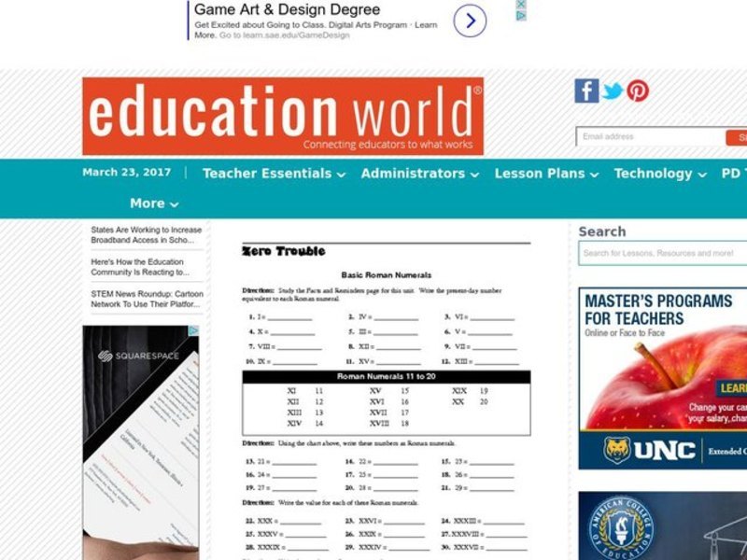Click the Email address input field
Screen dimensions: 747x560
(x=649, y=137)
